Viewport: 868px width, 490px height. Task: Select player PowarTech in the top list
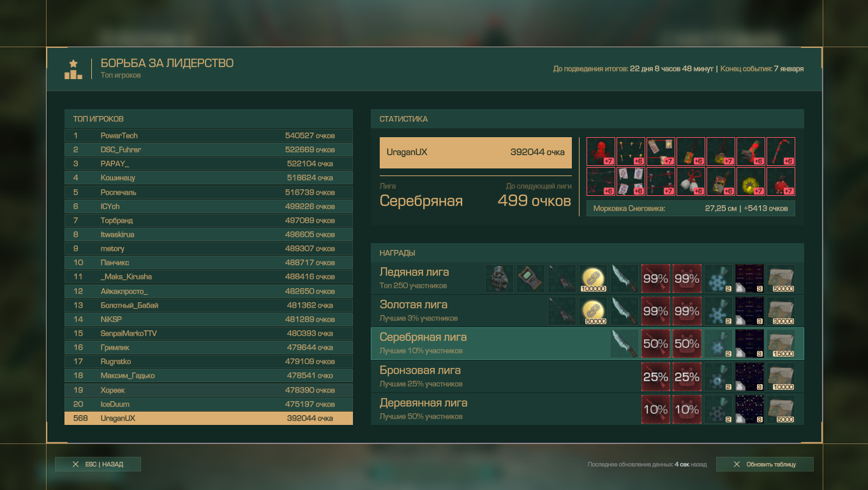(209, 135)
